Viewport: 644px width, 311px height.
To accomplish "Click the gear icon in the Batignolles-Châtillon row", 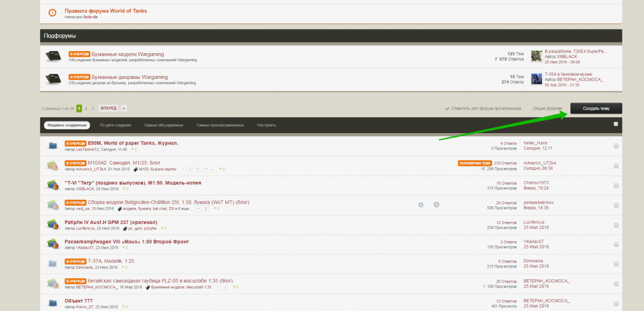I will pyautogui.click(x=421, y=205).
